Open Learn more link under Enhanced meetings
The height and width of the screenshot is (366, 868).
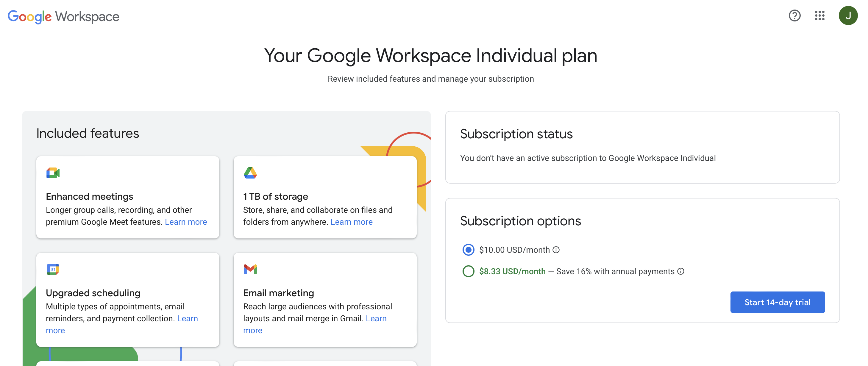[186, 222]
